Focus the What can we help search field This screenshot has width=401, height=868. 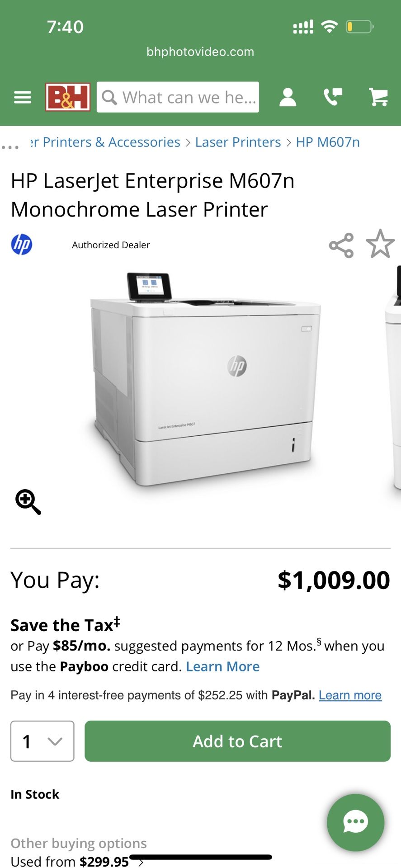(178, 97)
